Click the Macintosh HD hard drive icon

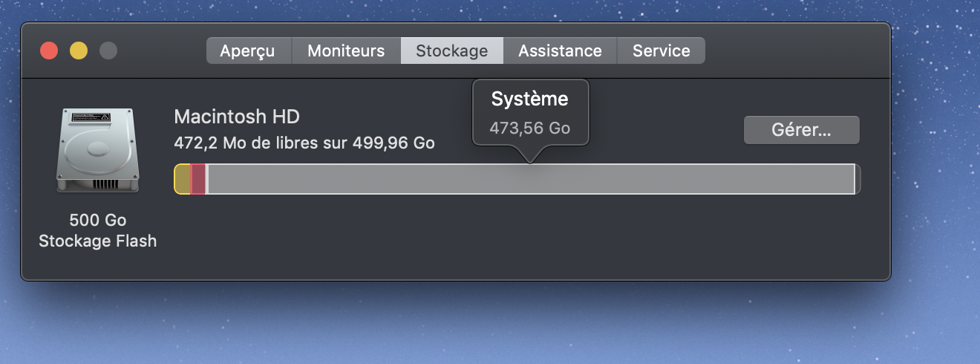pos(97,151)
